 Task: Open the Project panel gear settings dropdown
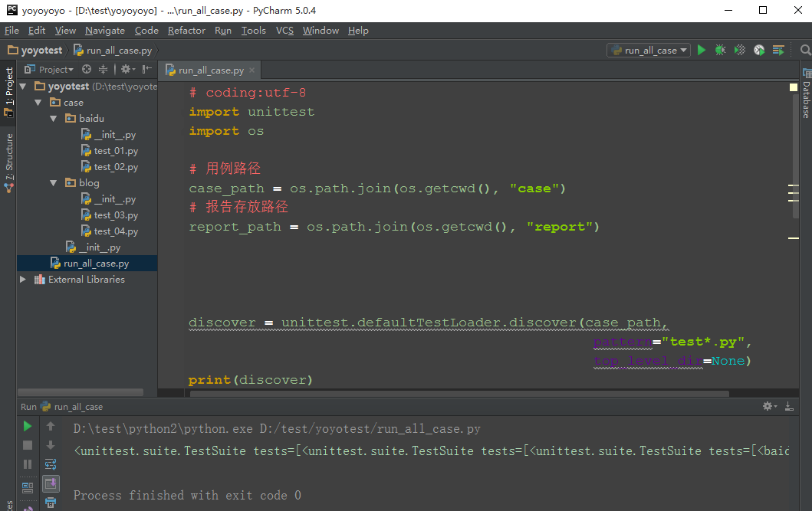pyautogui.click(x=128, y=69)
